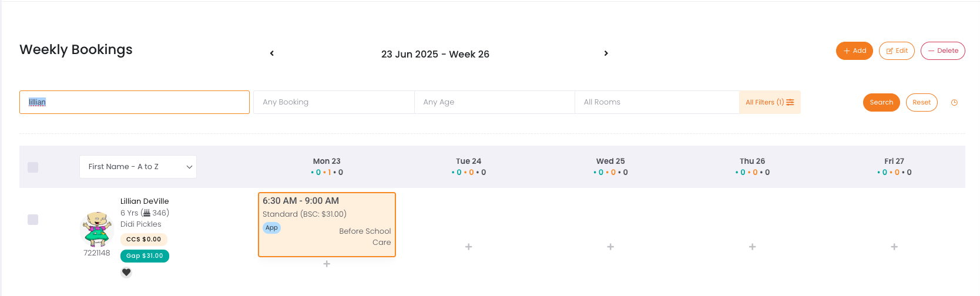Add a booking on Tue 24 plus icon
Screen dimensions: 980x296
468,247
